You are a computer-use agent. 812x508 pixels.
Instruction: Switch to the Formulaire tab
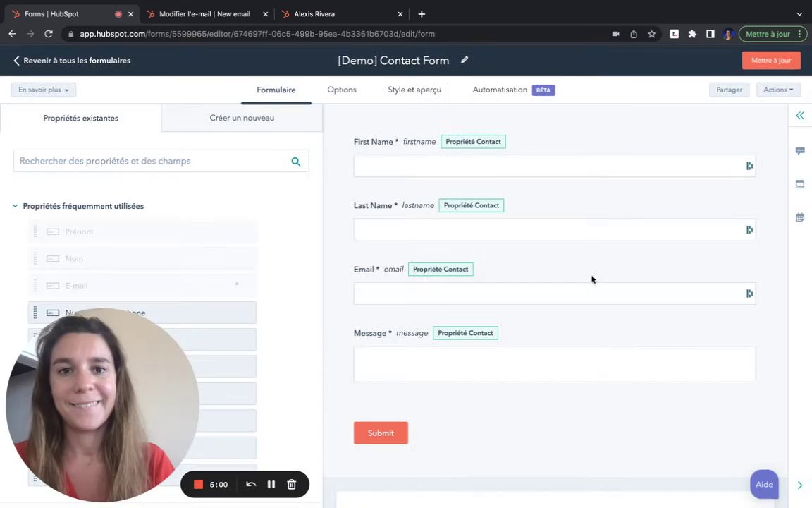[276, 90]
